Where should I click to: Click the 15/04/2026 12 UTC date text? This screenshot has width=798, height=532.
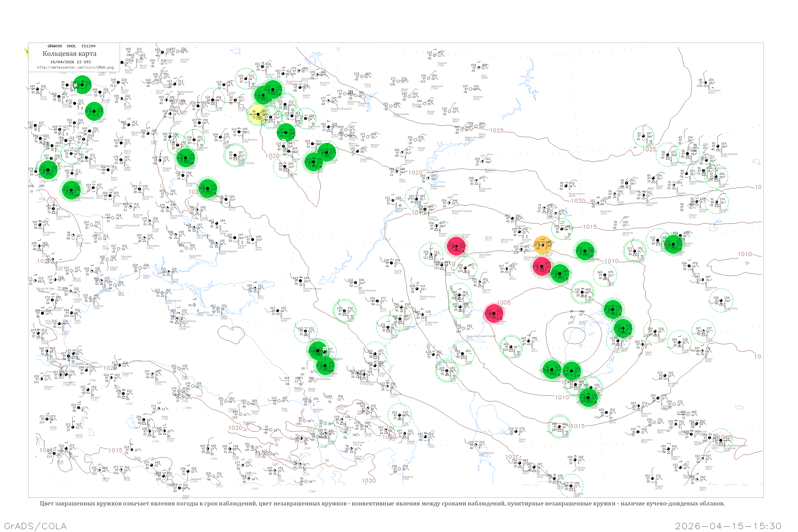(70, 62)
